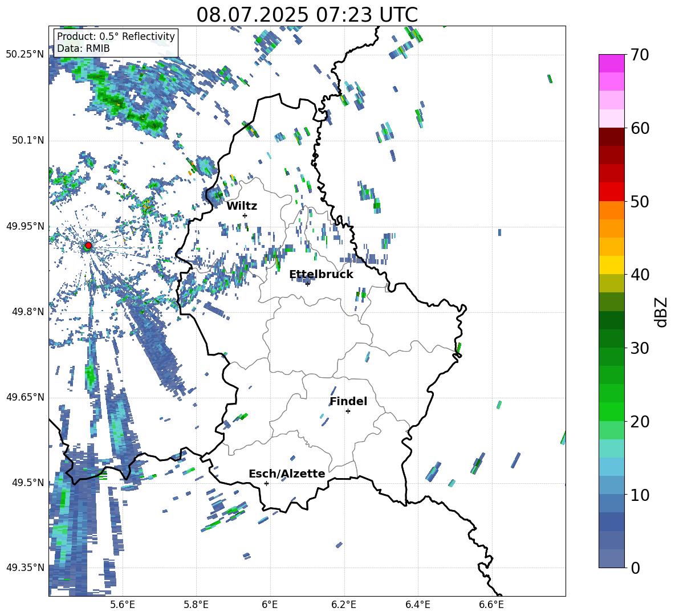Viewport: 675px width, 616px height.
Task: Click the red radar site marker
Action: 88,245
